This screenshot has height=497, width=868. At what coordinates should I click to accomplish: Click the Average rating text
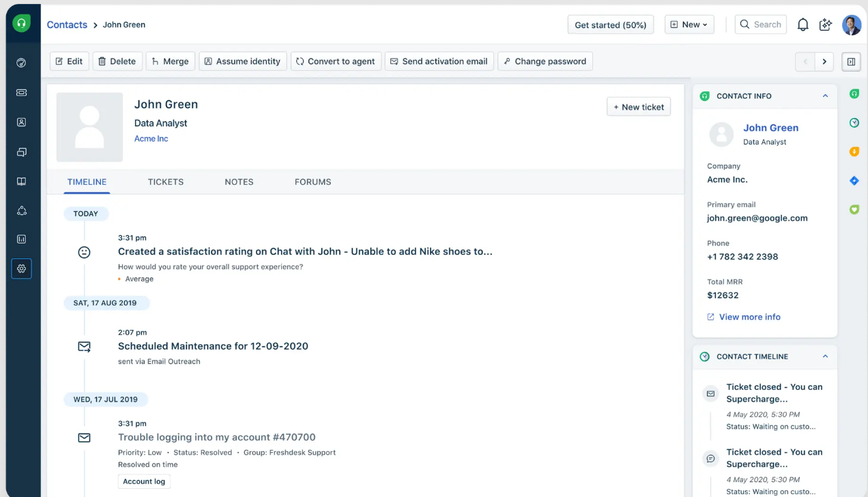pos(139,280)
